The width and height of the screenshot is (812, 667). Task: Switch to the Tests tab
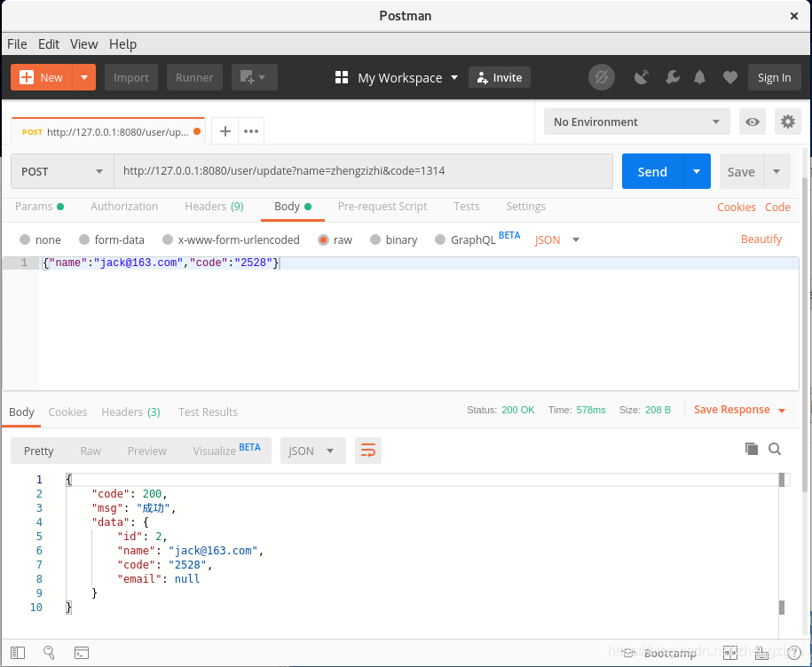click(467, 207)
